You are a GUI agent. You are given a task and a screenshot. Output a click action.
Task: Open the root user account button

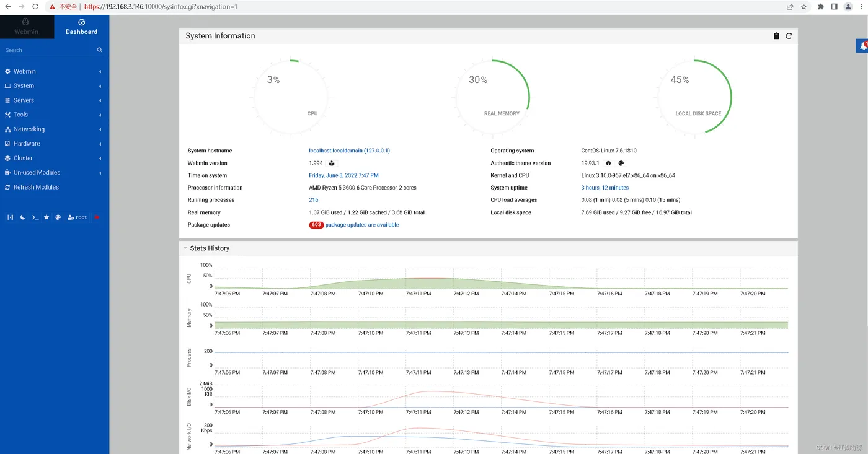pyautogui.click(x=77, y=217)
